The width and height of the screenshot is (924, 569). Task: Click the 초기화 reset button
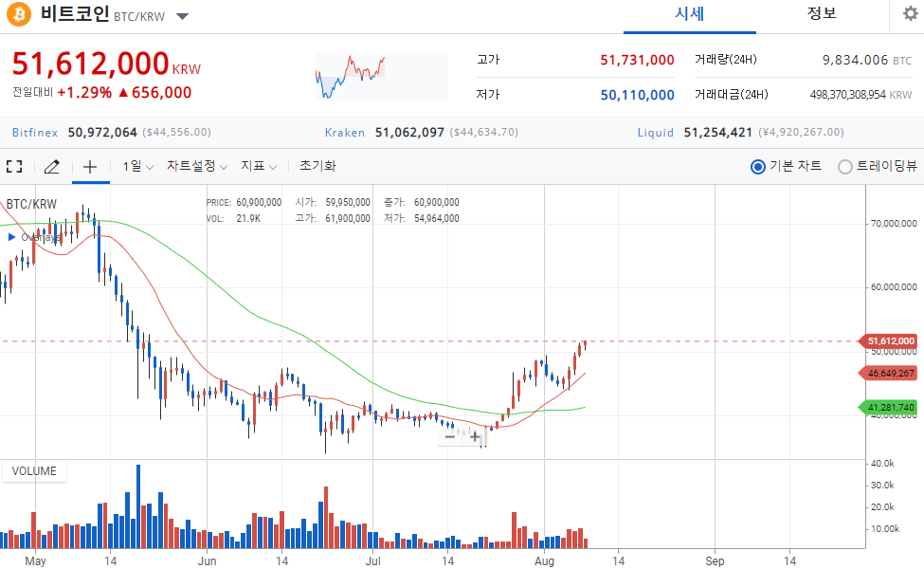[x=317, y=166]
